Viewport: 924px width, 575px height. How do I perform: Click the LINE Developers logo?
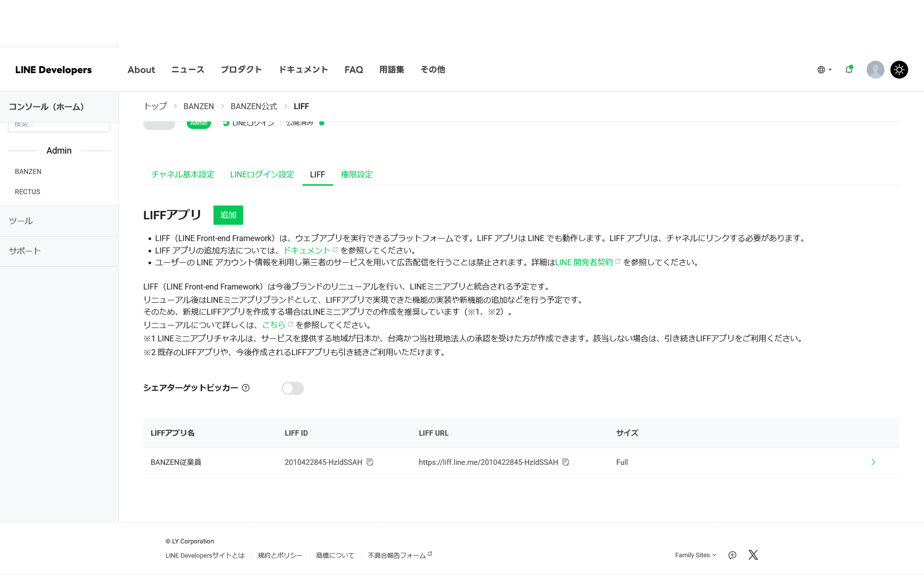click(x=53, y=70)
